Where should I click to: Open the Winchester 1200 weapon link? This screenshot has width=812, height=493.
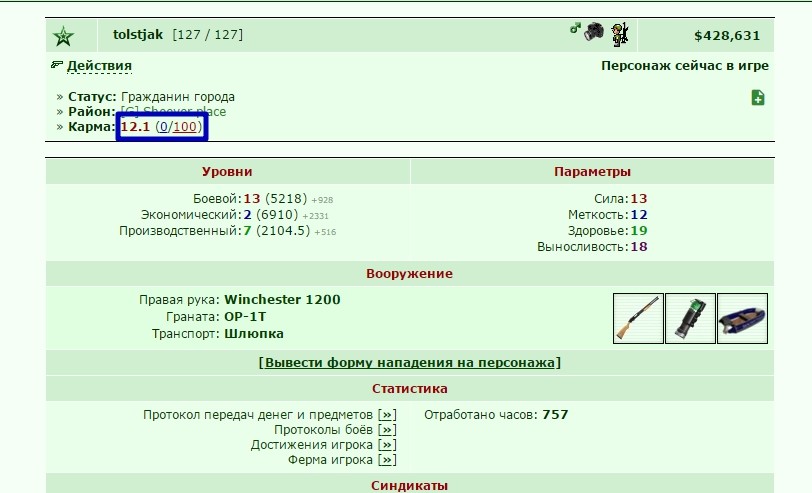click(x=282, y=299)
